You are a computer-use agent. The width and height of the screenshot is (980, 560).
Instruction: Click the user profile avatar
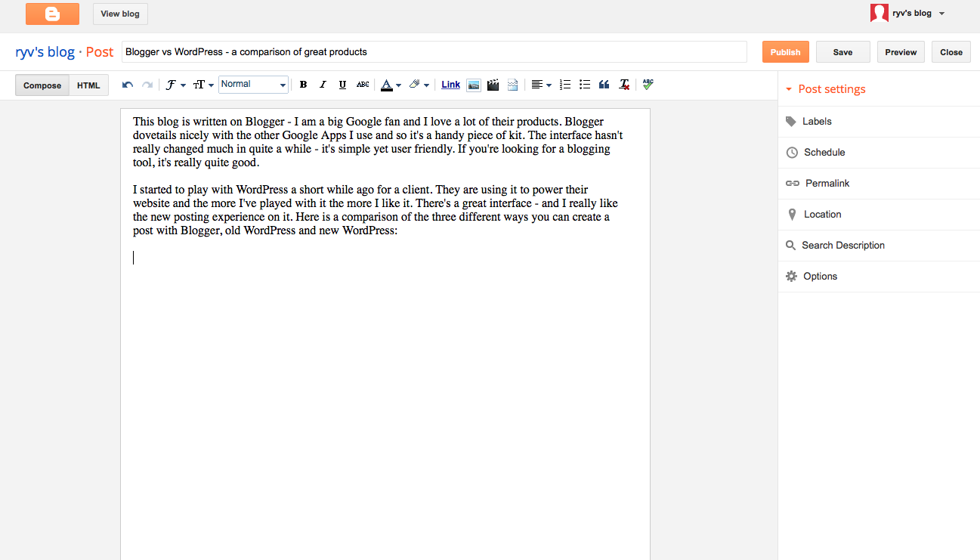[879, 13]
